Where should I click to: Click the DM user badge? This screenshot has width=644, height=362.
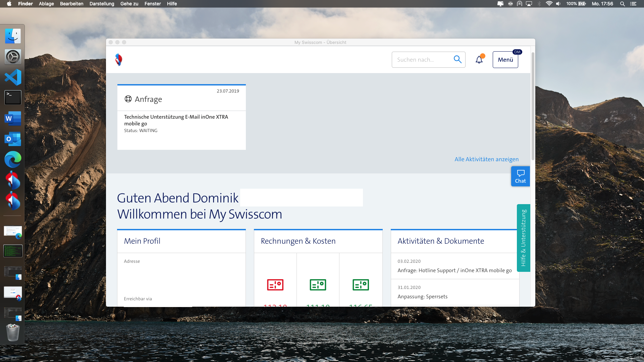(x=517, y=52)
